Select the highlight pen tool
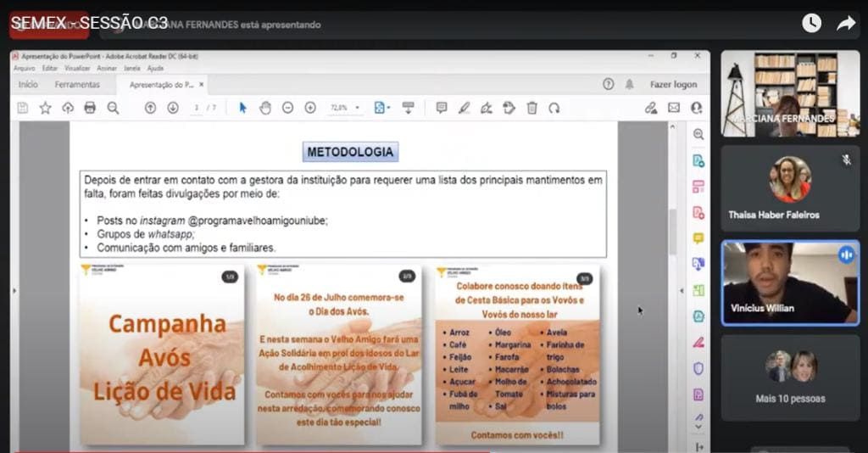This screenshot has width=868, height=453. click(464, 108)
